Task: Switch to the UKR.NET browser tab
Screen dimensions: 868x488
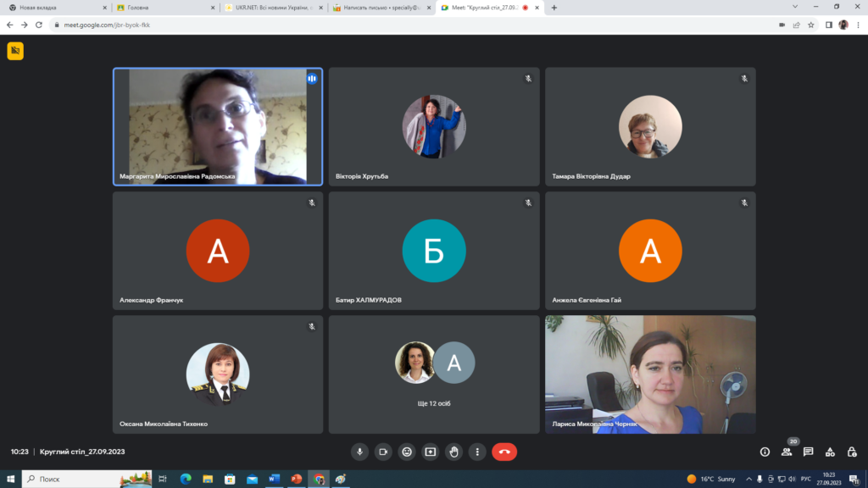Action: (270, 8)
